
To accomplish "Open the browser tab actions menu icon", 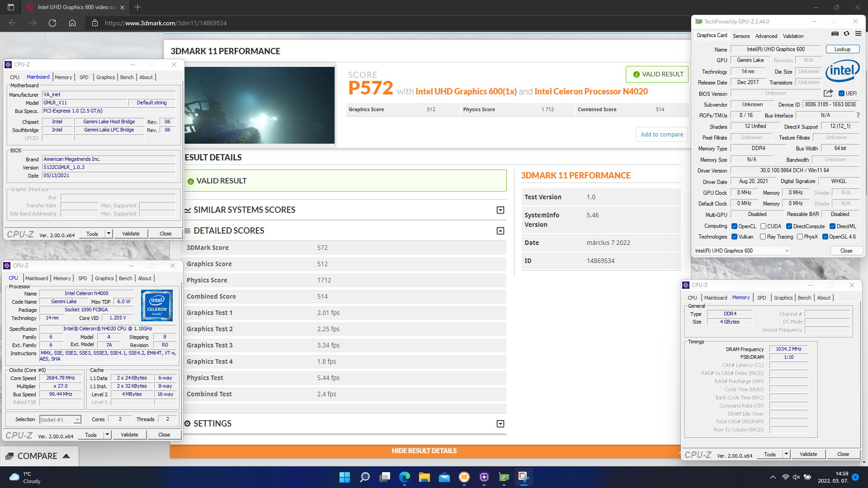I will point(11,7).
